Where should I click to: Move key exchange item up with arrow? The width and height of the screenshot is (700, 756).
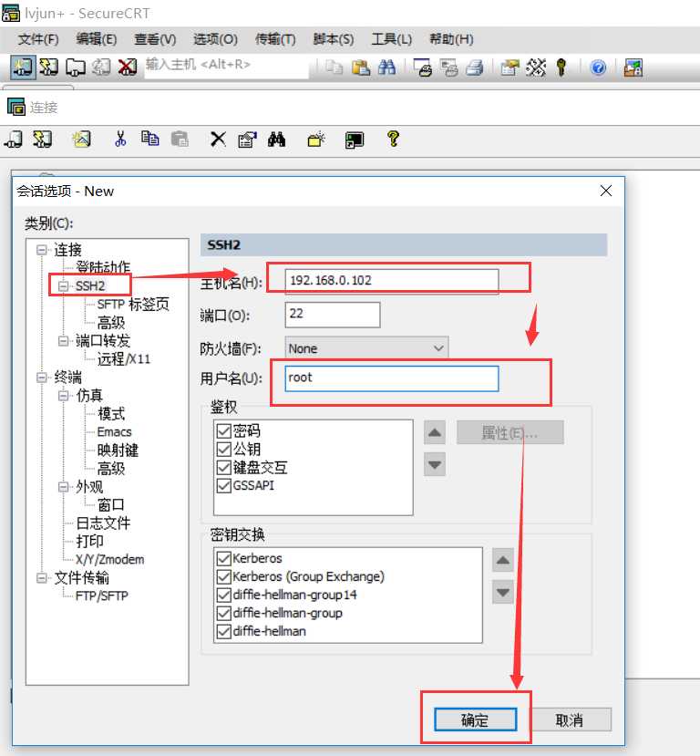point(503,560)
